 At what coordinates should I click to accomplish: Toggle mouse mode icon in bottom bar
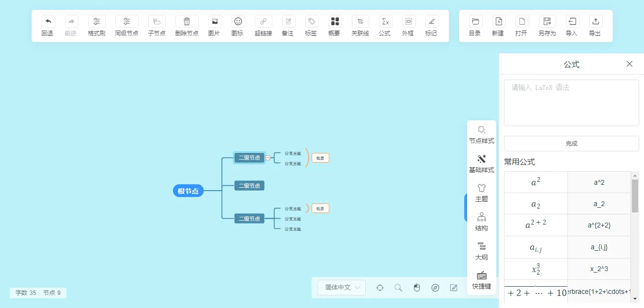pos(417,288)
